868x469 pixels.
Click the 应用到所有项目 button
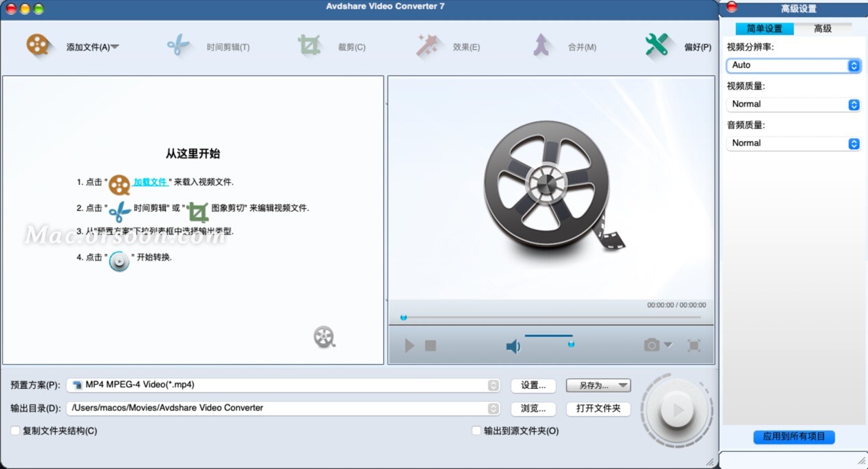click(794, 437)
